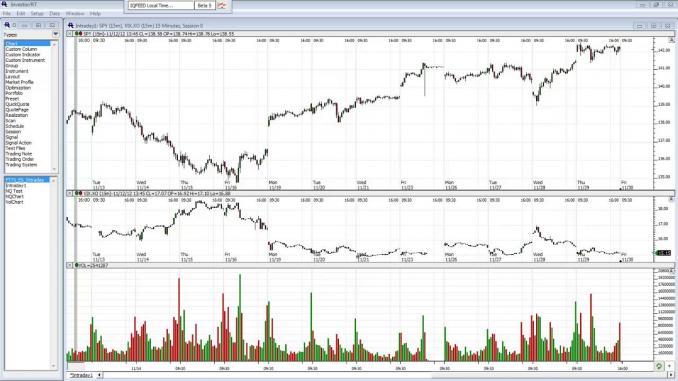Select Trading System in the types list
The height and width of the screenshot is (381, 678).
pyautogui.click(x=21, y=165)
